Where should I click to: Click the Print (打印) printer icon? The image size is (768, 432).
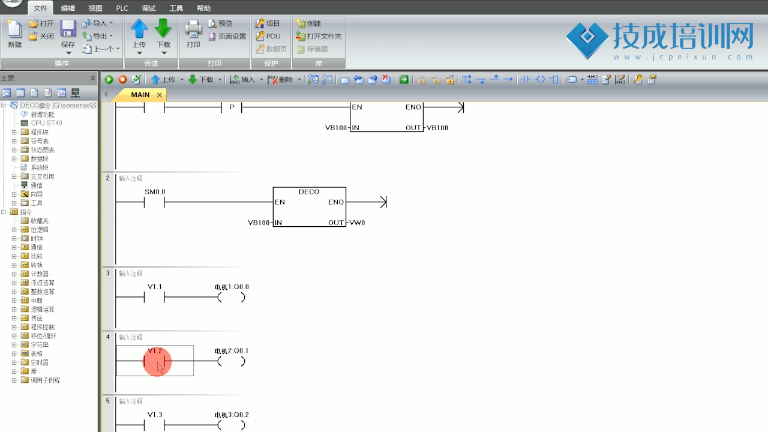[193, 29]
